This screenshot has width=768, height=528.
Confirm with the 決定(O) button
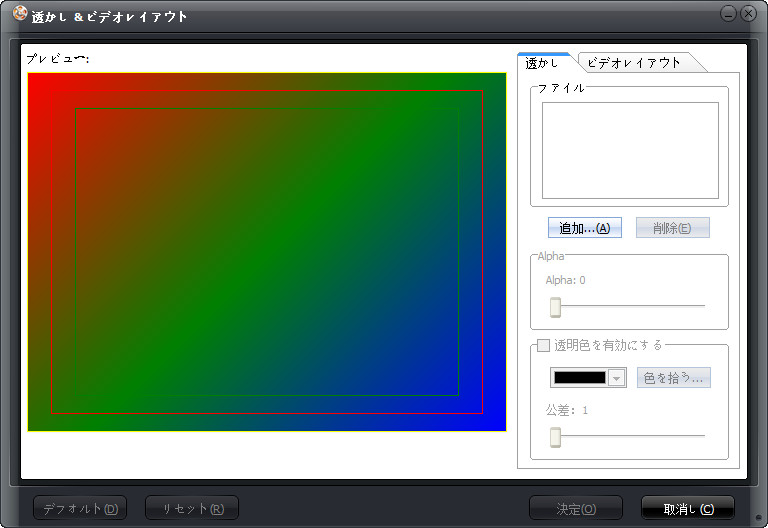pyautogui.click(x=576, y=508)
